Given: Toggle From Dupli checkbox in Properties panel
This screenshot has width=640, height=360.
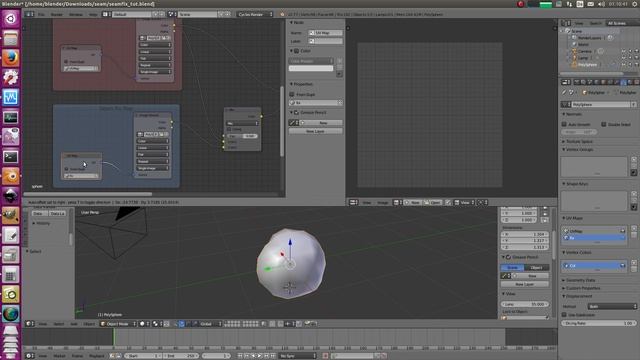Looking at the screenshot, I should pos(292,94).
